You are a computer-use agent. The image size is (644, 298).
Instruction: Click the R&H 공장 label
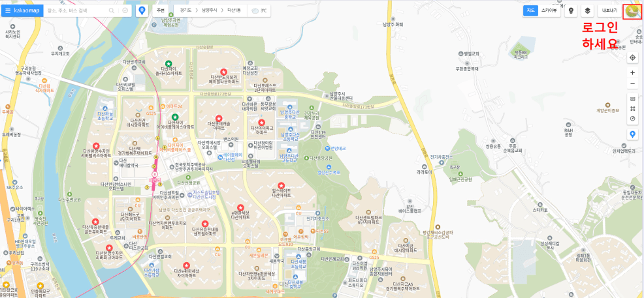(x=568, y=132)
